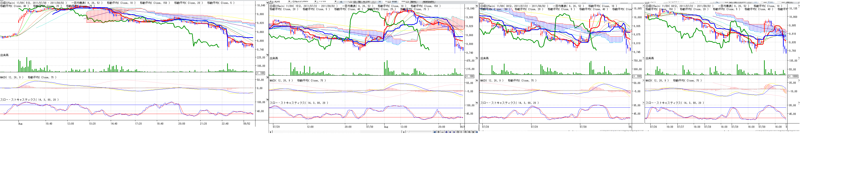Viewport: 868px width, 195px height.
Task: Open the 日経225mini instrument dropdown
Action: click(316, 1)
